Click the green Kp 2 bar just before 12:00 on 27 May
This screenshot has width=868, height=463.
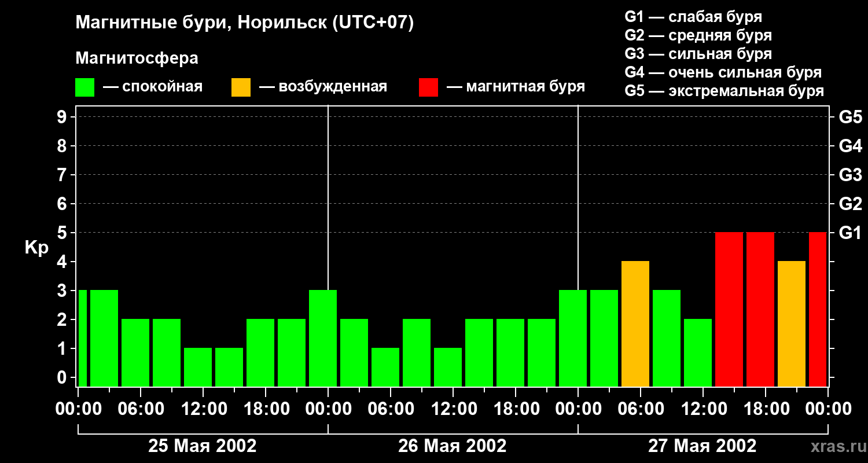pyautogui.click(x=698, y=352)
